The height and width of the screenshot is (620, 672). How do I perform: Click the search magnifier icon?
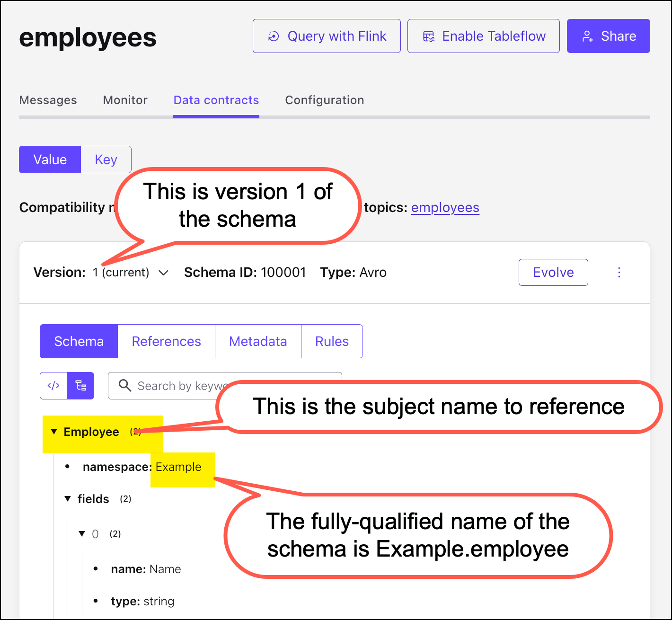tap(125, 386)
